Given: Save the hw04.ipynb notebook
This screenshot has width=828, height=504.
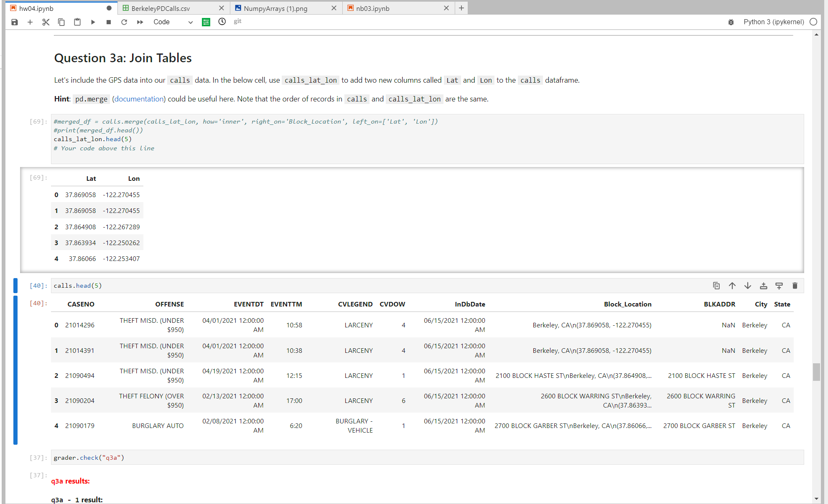Looking at the screenshot, I should point(14,22).
